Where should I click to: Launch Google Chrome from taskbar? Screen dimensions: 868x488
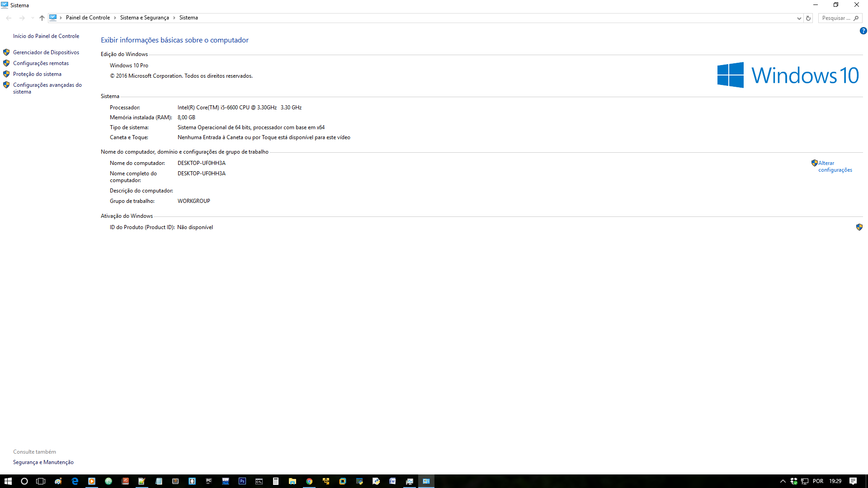coord(309,481)
